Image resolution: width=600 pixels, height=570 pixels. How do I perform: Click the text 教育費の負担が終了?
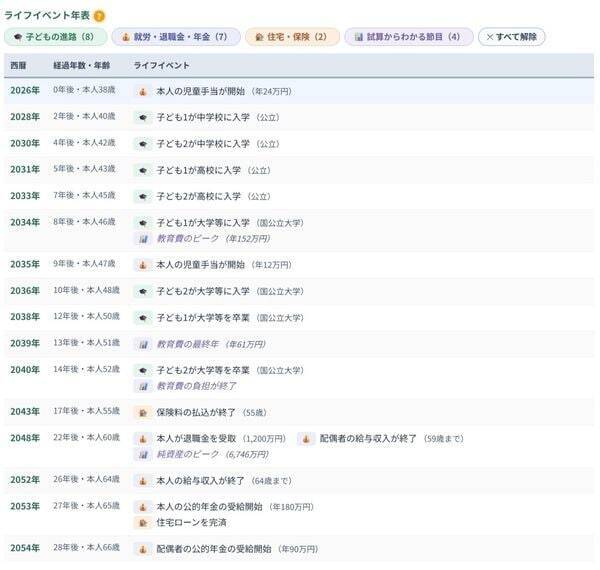pyautogui.click(x=196, y=386)
